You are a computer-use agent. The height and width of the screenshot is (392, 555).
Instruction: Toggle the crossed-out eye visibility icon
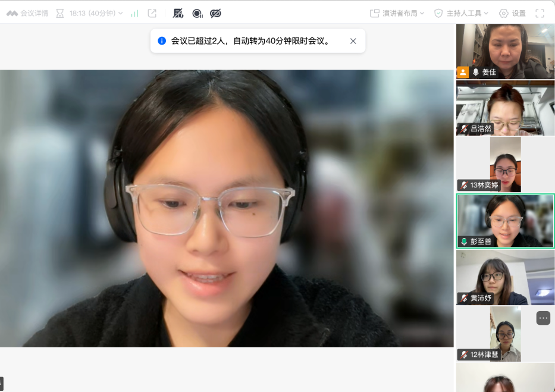[x=215, y=13]
